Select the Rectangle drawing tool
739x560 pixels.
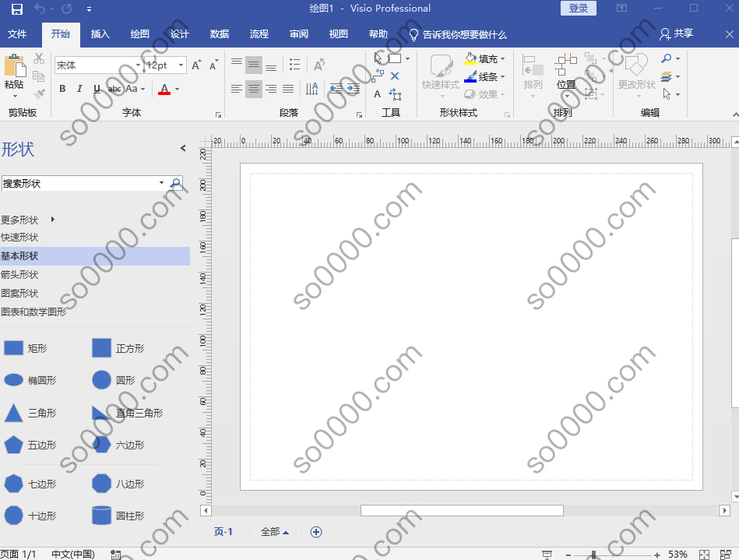[x=395, y=58]
